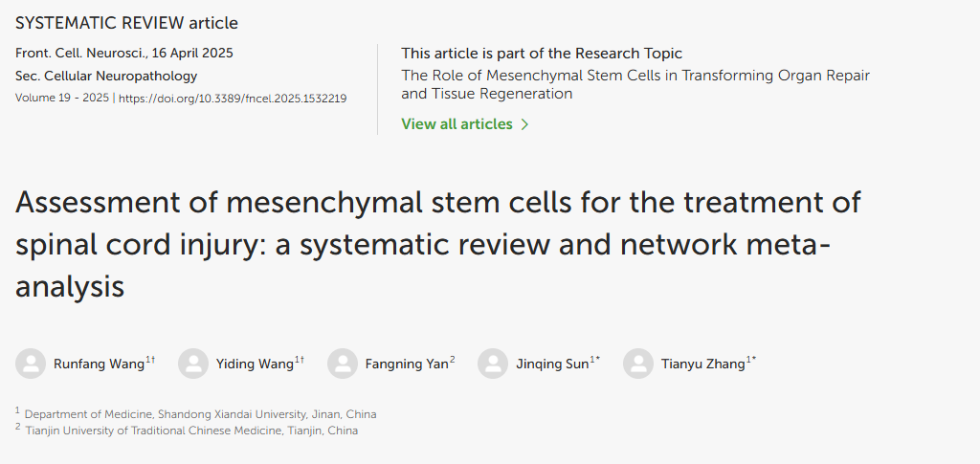Select author name Tianyu Zhang
Screen dimensions: 980x464
[703, 365]
